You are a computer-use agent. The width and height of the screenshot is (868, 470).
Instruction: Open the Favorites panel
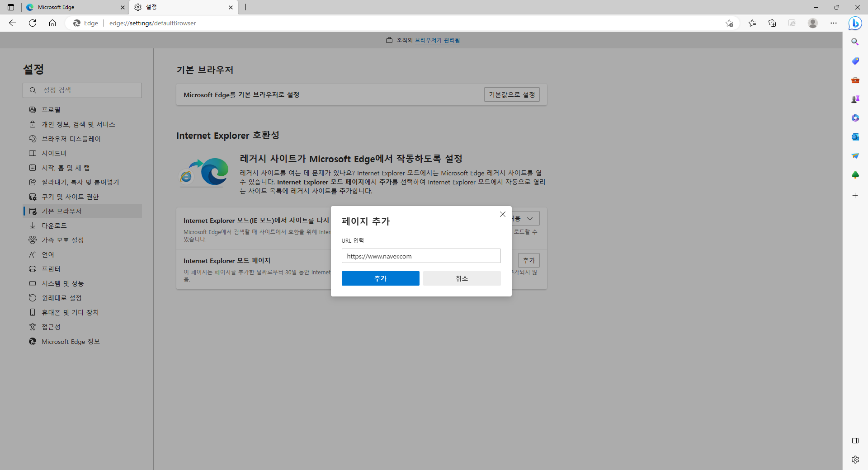[x=752, y=23]
